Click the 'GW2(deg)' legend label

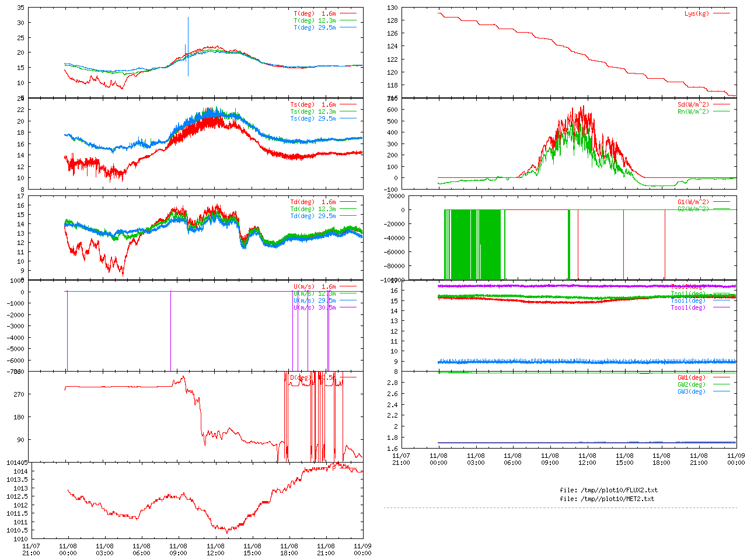[x=692, y=385]
